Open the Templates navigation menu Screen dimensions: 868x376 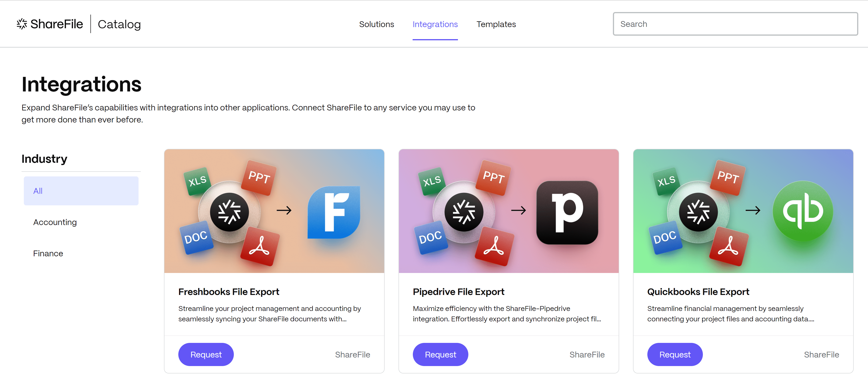496,24
